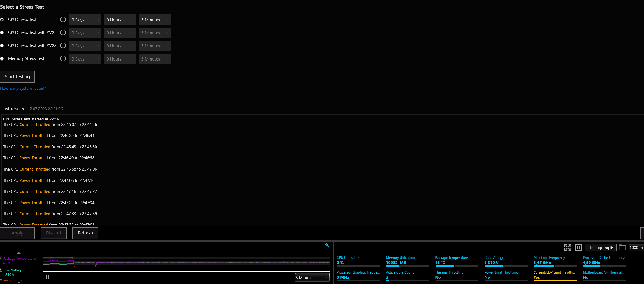Open graph time range 5 Minutes dropdown
Image resolution: width=644 pixels, height=284 pixels.
pos(312,277)
